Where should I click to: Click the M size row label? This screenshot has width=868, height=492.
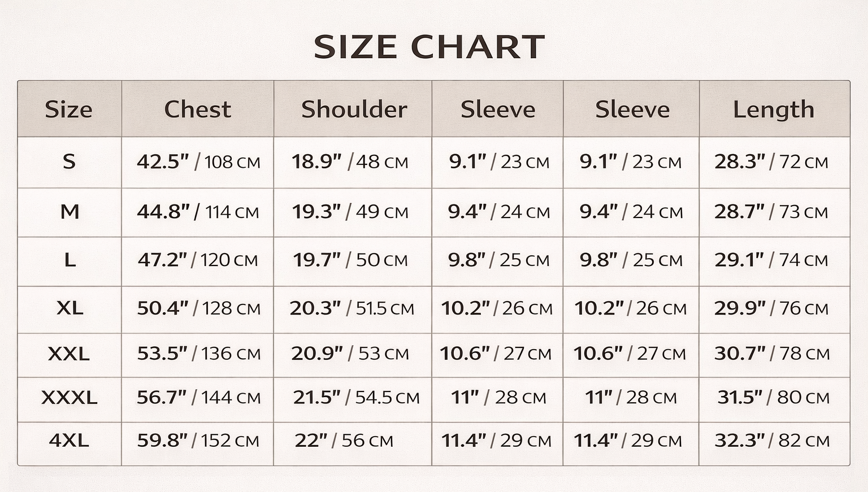[70, 212]
